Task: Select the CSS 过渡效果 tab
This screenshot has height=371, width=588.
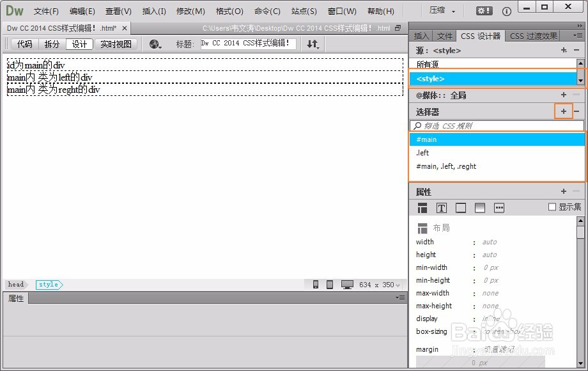Action: [x=533, y=36]
